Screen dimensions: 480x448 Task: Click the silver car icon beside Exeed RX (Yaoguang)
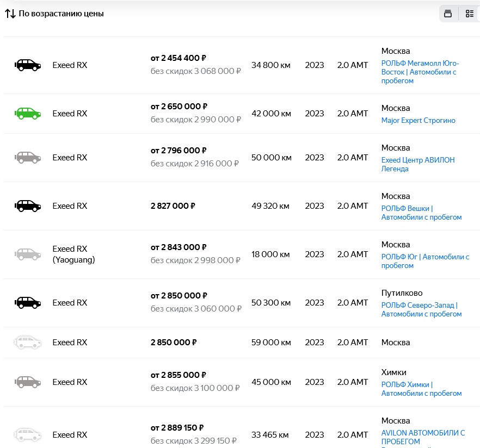(x=27, y=254)
